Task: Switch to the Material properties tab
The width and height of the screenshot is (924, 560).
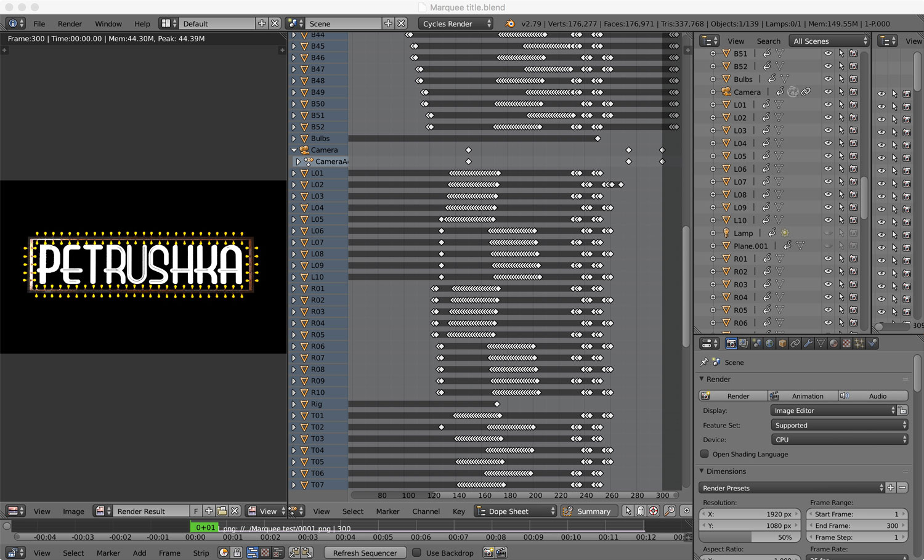Action: 833,344
